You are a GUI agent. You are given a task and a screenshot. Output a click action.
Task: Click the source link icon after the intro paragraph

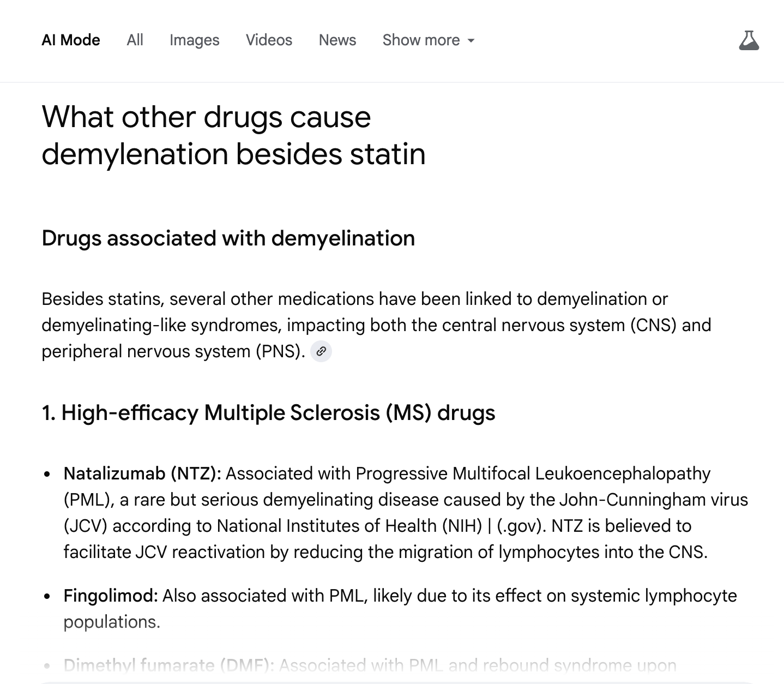(321, 351)
